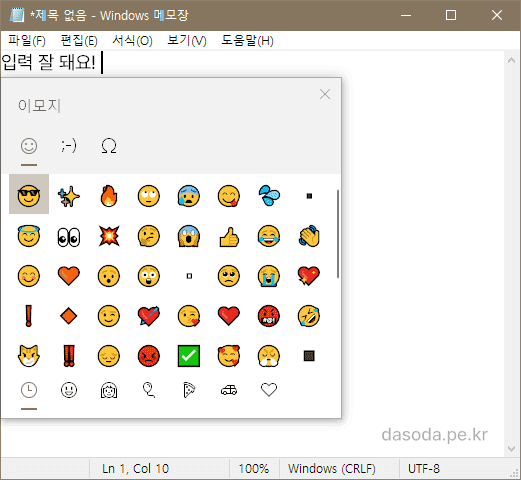This screenshot has width=521, height=480.
Task: Pick the cat face emoji
Action: coord(29,356)
